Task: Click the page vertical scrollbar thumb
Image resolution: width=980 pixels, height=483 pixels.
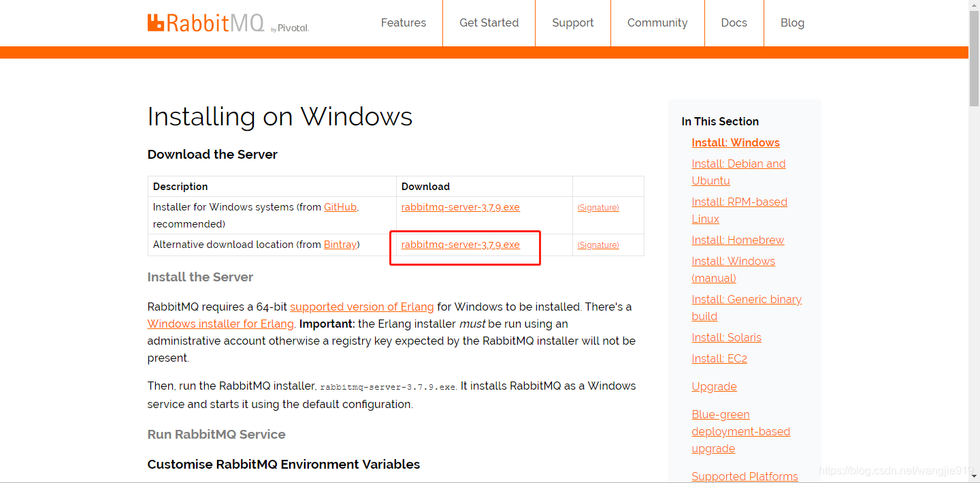Action: pyautogui.click(x=974, y=58)
